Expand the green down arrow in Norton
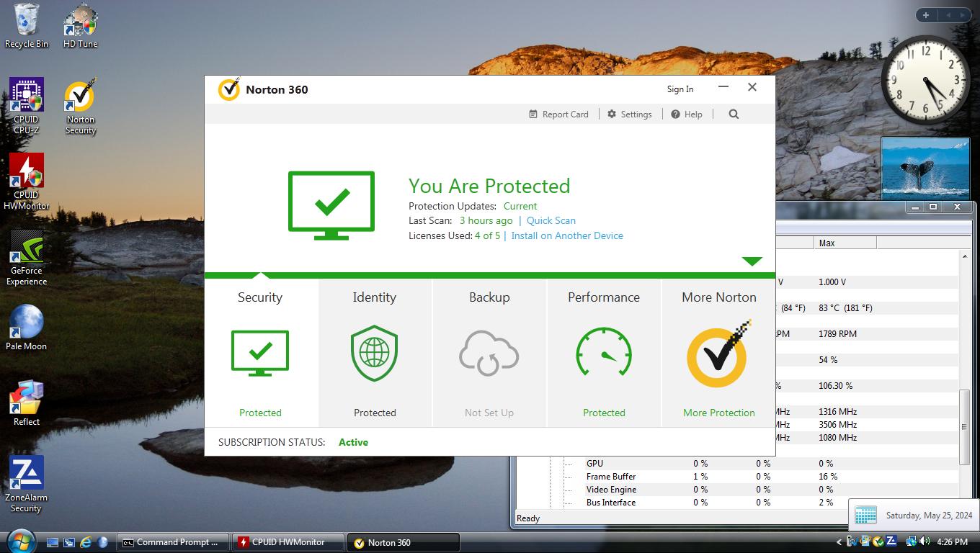980x553 pixels. 752,261
